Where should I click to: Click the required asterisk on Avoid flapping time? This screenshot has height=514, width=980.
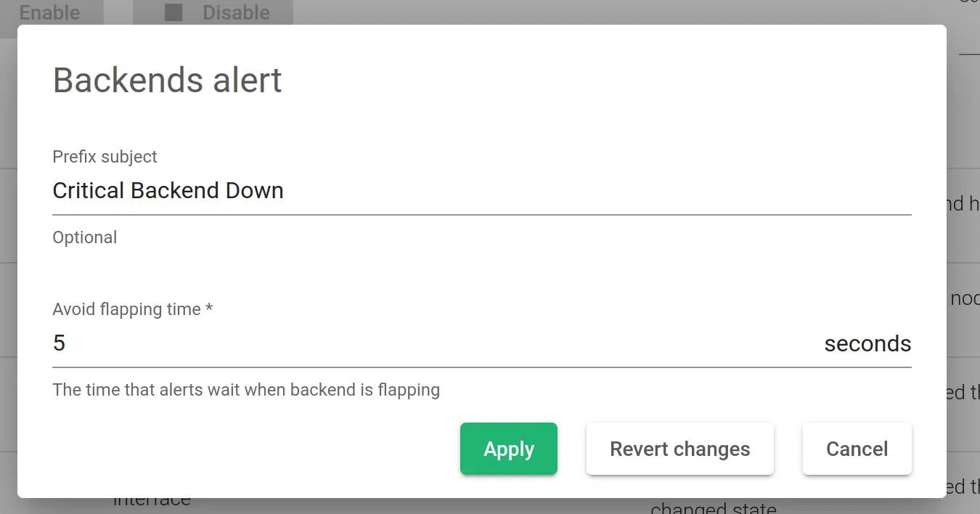coord(209,309)
